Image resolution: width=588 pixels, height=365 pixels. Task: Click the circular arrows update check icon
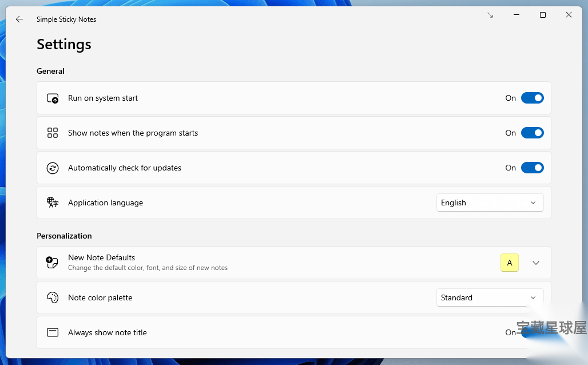[x=53, y=168]
